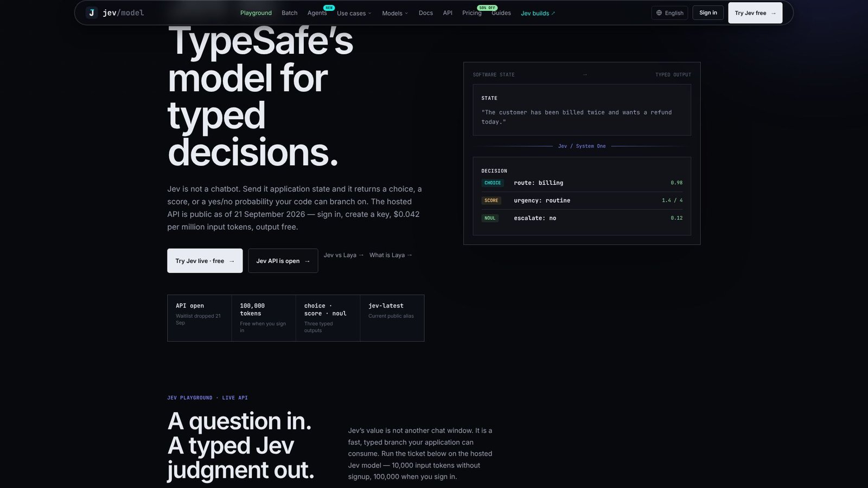Screen dimensions: 868x488
Task: Click the JEV PLAYGROUND · LIVE API label
Action: (x=207, y=398)
